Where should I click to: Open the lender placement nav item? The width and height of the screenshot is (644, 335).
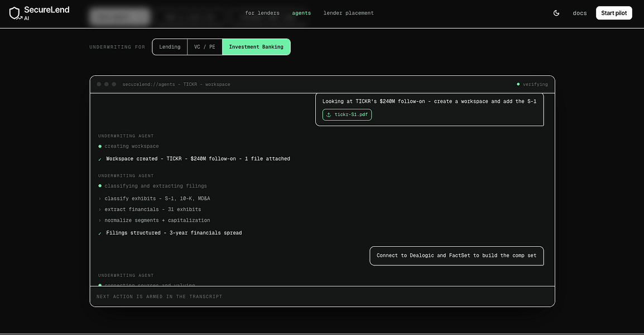pyautogui.click(x=348, y=13)
